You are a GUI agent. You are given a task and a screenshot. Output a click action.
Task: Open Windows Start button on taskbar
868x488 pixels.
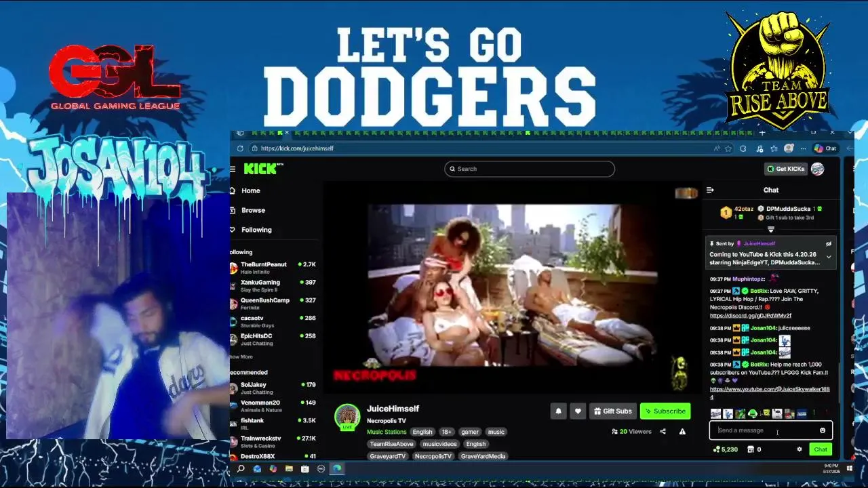click(x=849, y=468)
